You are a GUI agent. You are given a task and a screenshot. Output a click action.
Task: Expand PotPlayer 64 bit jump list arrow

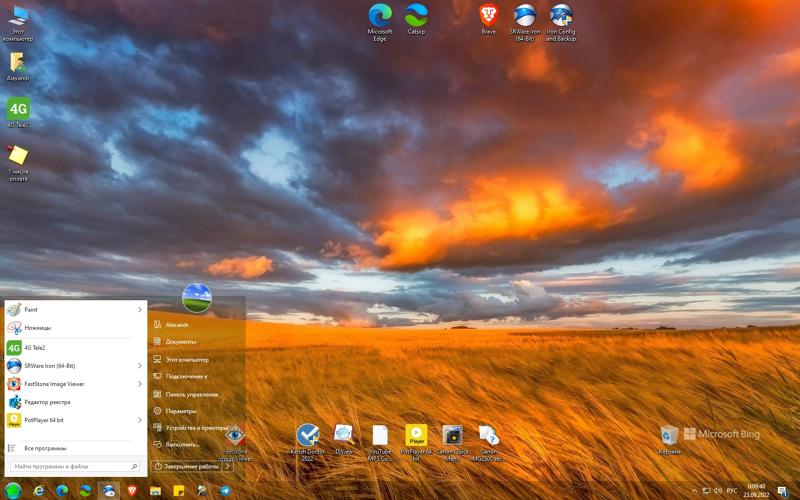(140, 420)
